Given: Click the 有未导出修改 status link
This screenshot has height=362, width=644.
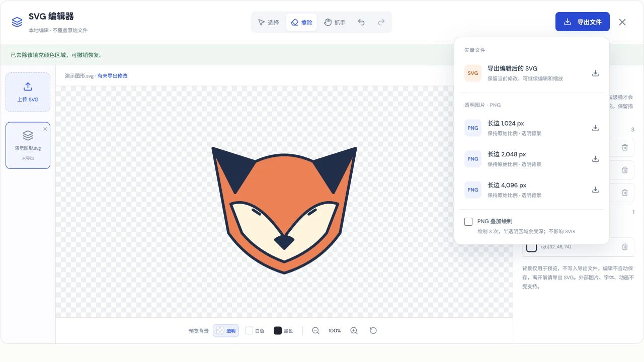Looking at the screenshot, I should (112, 76).
